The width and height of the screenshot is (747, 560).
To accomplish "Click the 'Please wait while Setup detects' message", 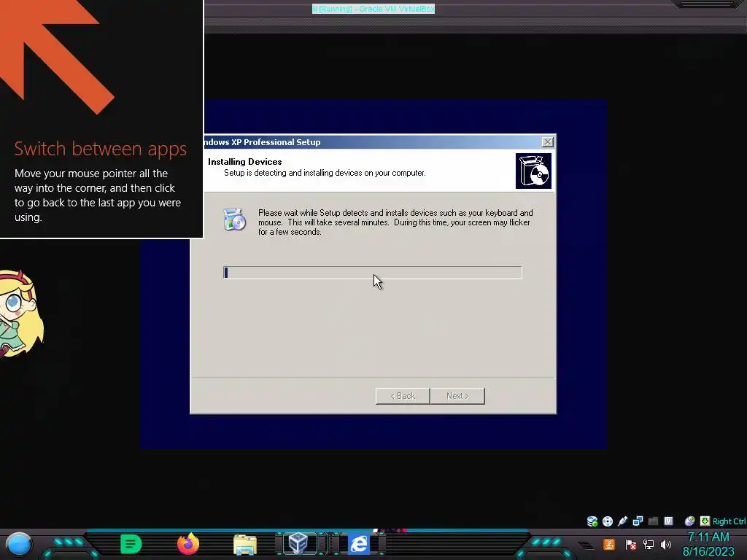I will [395, 222].
